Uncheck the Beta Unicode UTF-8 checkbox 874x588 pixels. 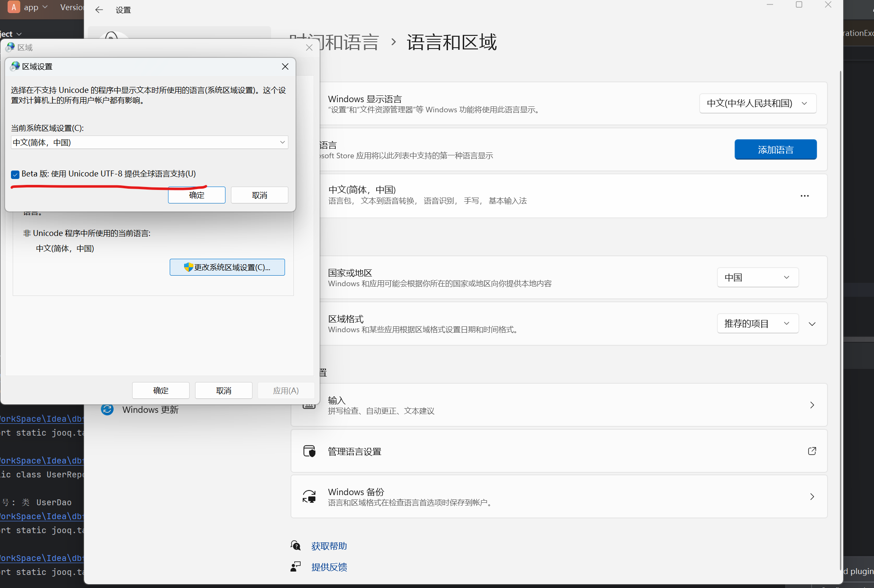click(15, 174)
